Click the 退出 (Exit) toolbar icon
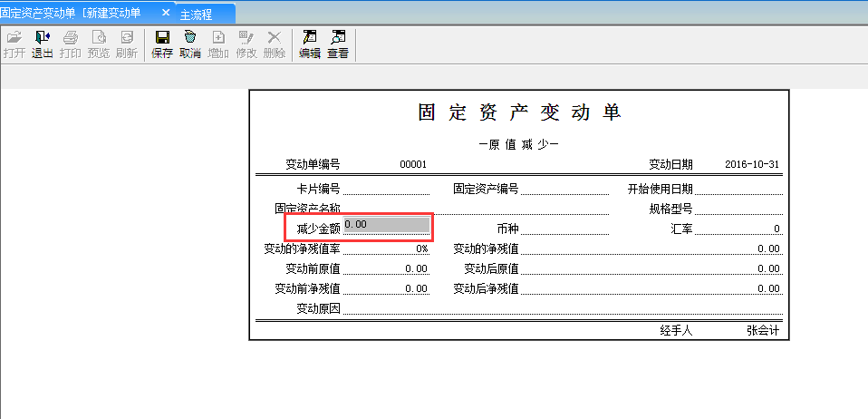This screenshot has height=419, width=868. coord(42,44)
